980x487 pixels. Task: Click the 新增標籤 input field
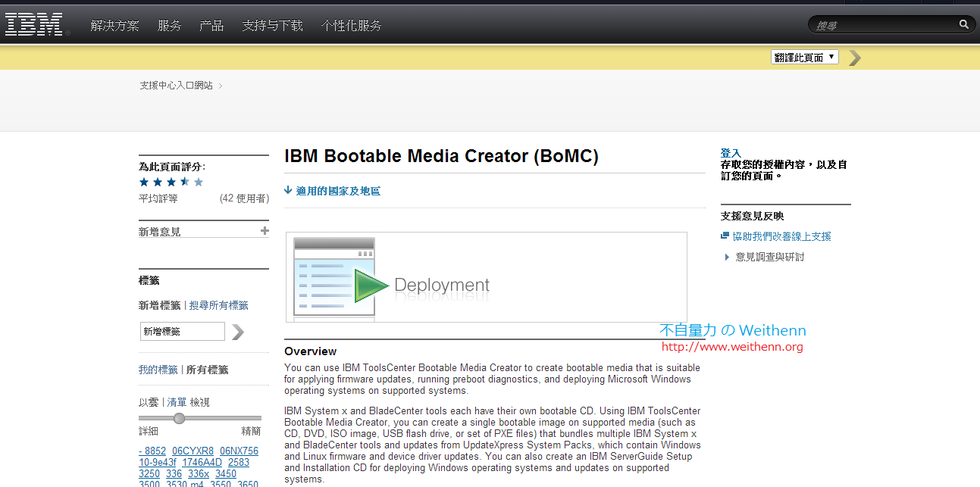click(x=183, y=332)
